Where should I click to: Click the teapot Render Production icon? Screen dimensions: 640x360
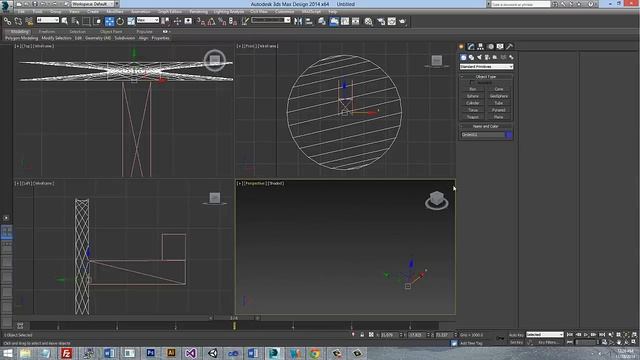pyautogui.click(x=402, y=21)
